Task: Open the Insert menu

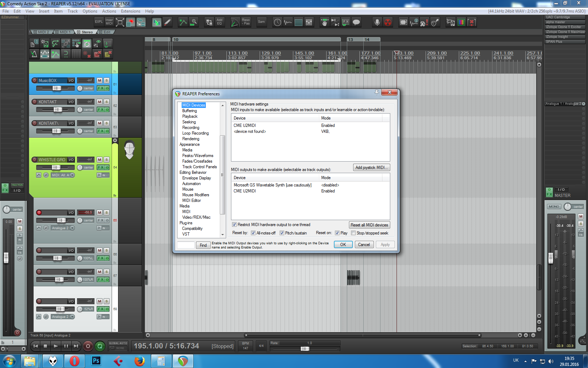Action: (x=44, y=11)
